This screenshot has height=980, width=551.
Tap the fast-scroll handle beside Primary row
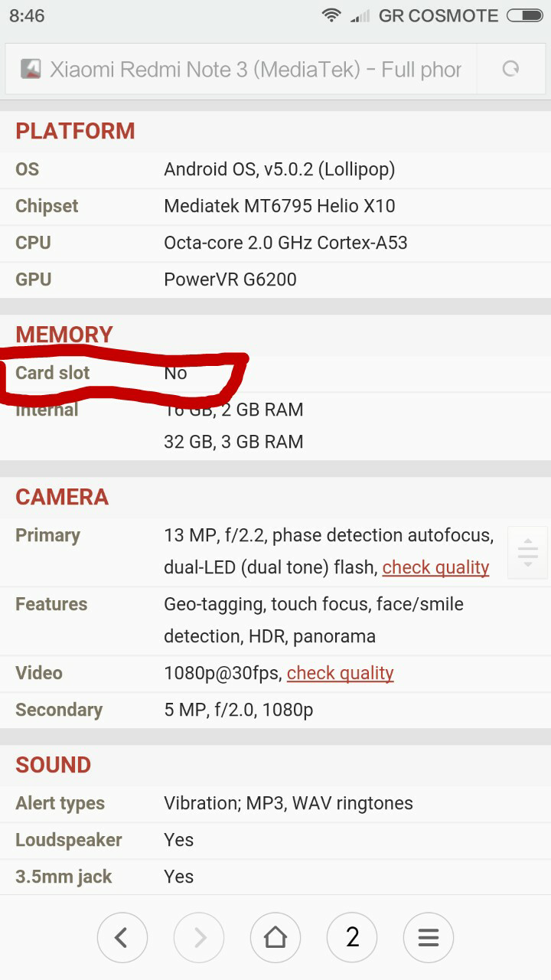pos(527,552)
